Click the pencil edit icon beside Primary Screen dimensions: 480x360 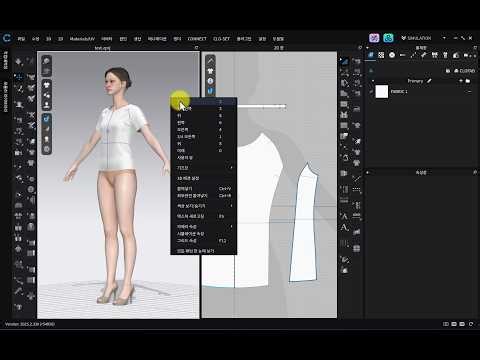tap(429, 81)
